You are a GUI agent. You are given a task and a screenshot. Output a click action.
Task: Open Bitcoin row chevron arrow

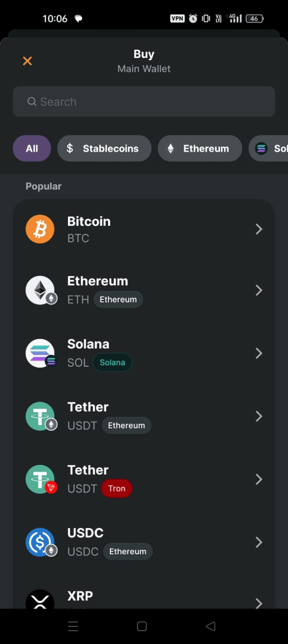259,229
